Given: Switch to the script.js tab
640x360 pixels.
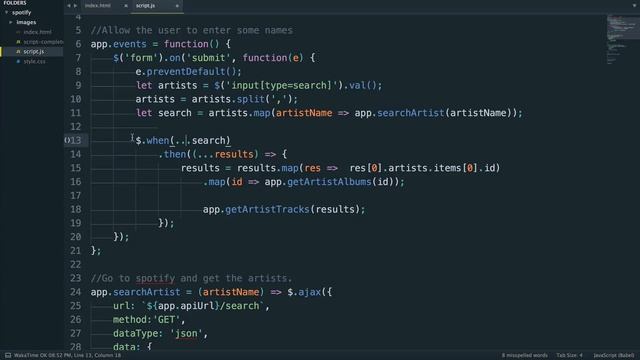Looking at the screenshot, I should [145, 6].
